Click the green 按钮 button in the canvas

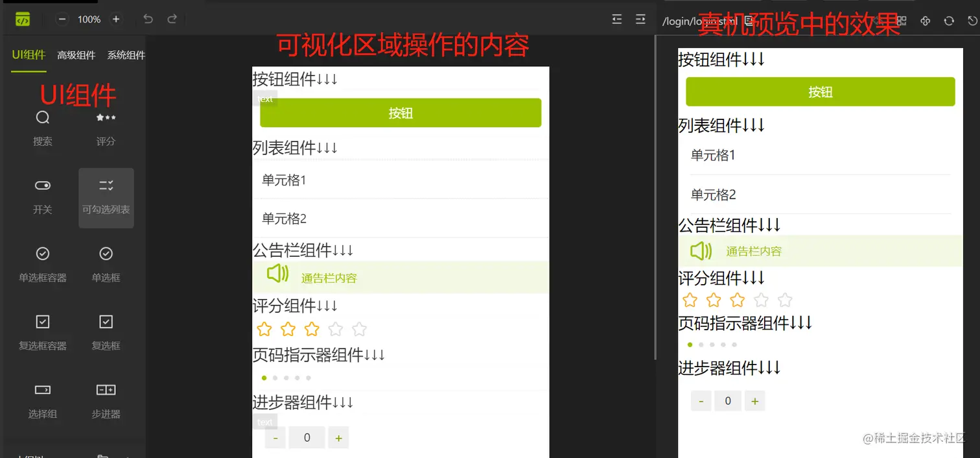pos(400,112)
